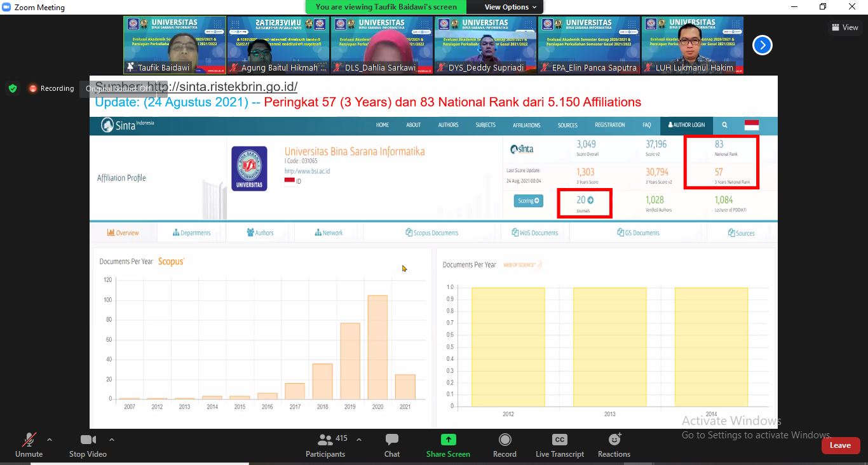
Task: Click 1,084 Lecturer of PDDIKTI value
Action: pos(724,200)
